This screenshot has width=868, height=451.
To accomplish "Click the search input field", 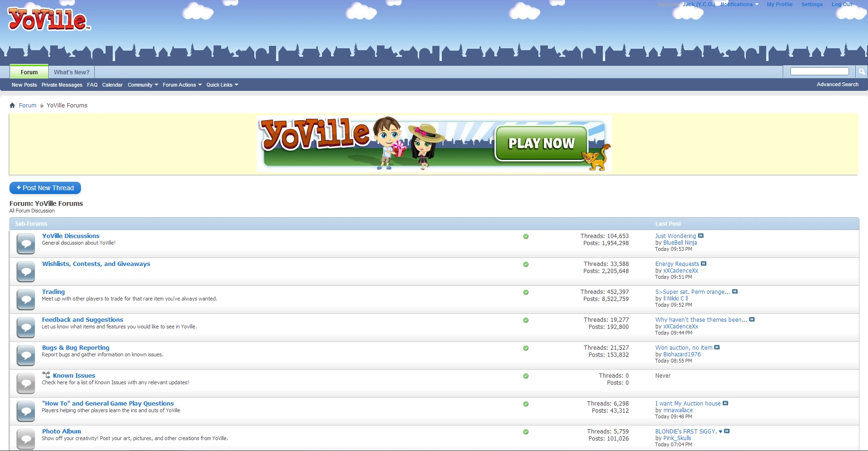I will point(819,71).
